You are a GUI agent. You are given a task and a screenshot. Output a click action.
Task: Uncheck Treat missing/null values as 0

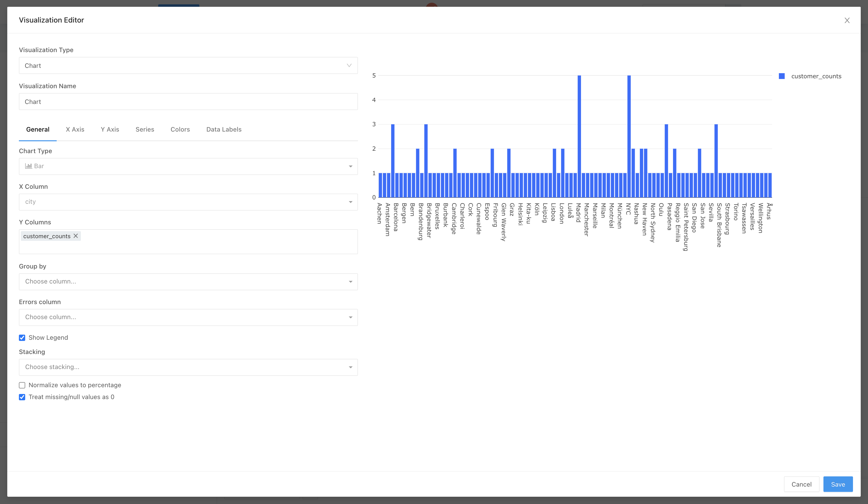click(22, 397)
